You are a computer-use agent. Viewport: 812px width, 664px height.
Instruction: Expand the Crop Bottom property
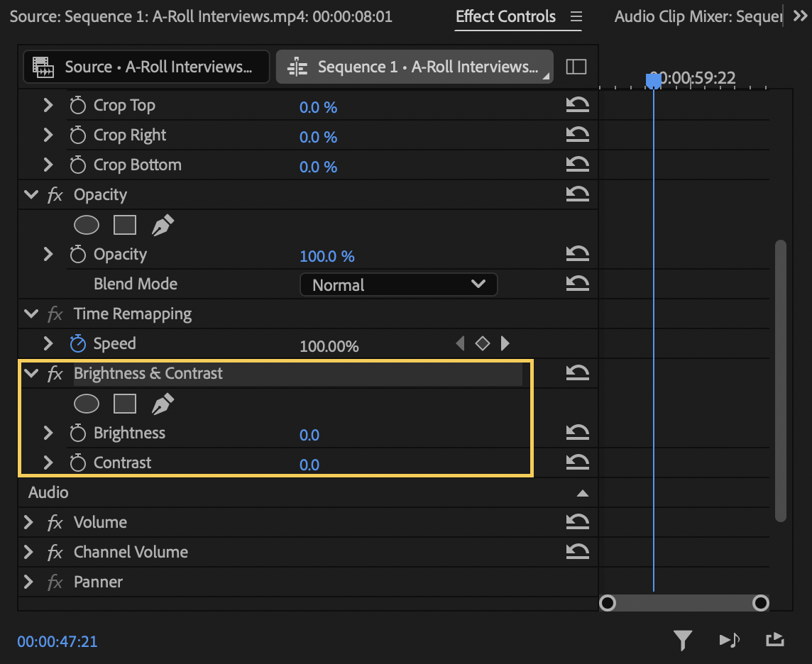pos(48,165)
